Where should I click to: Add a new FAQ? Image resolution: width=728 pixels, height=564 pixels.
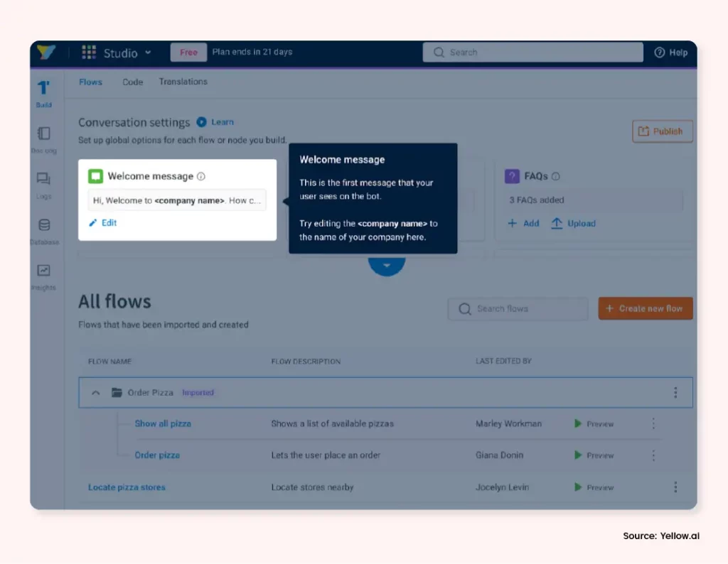click(x=523, y=224)
